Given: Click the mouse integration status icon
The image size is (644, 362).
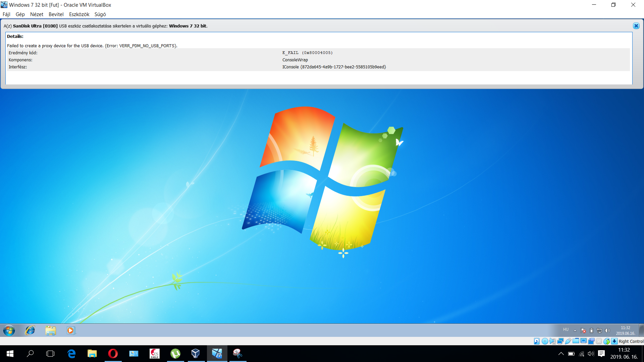Looking at the screenshot, I should tap(607, 341).
